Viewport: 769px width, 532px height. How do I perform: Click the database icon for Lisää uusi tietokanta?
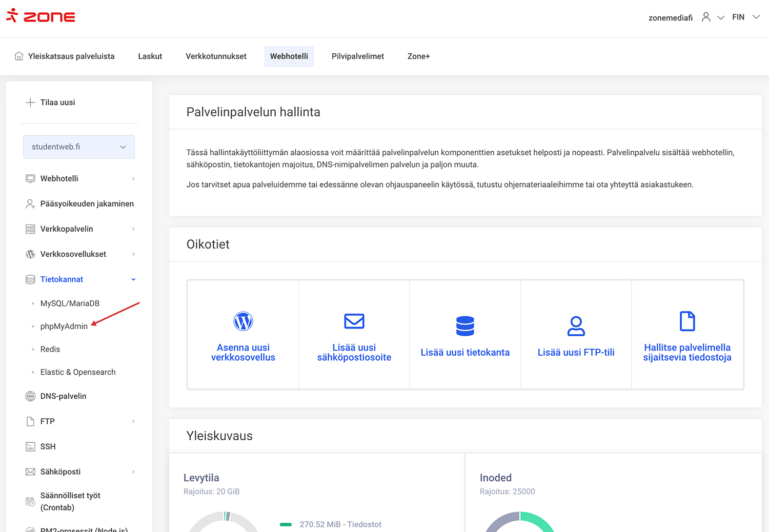tap(465, 326)
